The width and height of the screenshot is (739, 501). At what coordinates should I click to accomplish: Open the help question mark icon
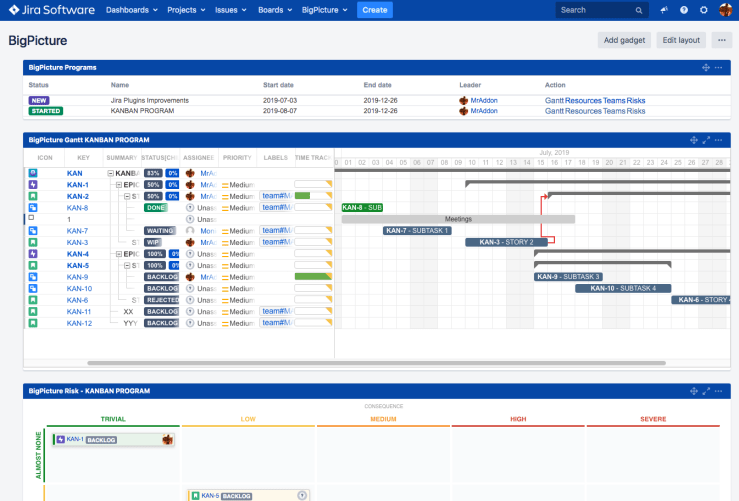point(684,10)
